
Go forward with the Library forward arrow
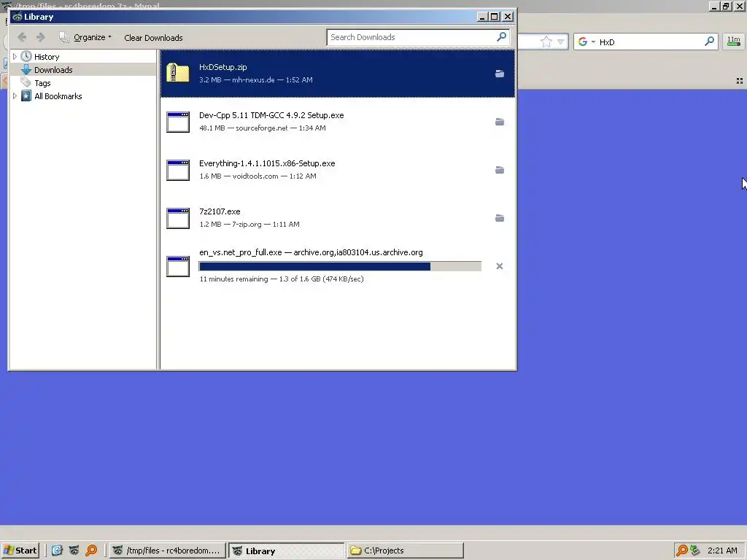click(41, 37)
